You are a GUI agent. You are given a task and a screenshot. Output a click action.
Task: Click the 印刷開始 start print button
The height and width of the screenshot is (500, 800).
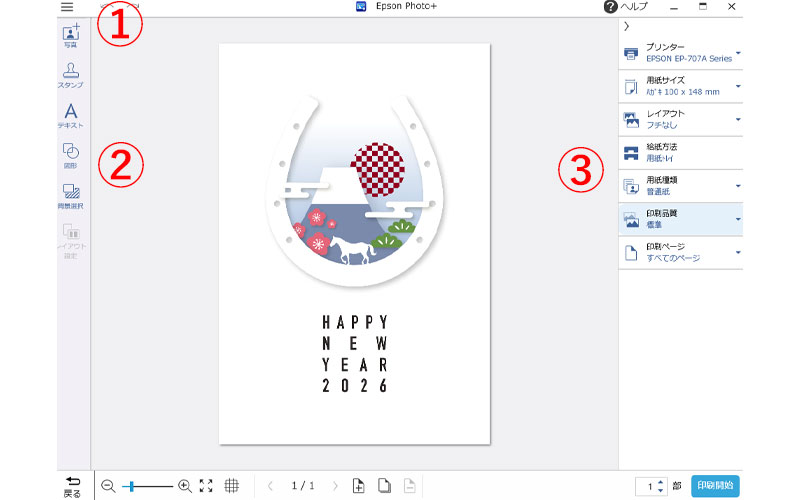pyautogui.click(x=715, y=485)
